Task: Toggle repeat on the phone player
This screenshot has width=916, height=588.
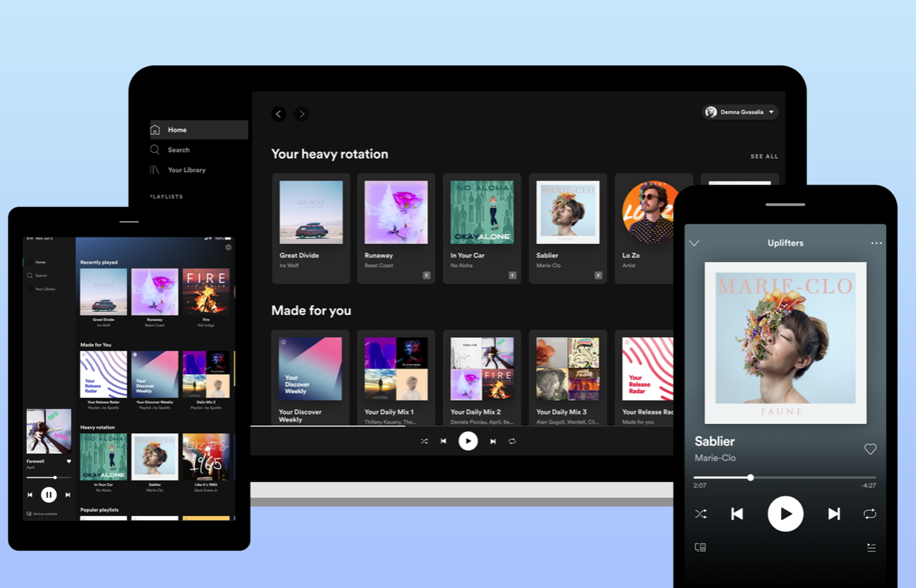Action: (x=870, y=514)
